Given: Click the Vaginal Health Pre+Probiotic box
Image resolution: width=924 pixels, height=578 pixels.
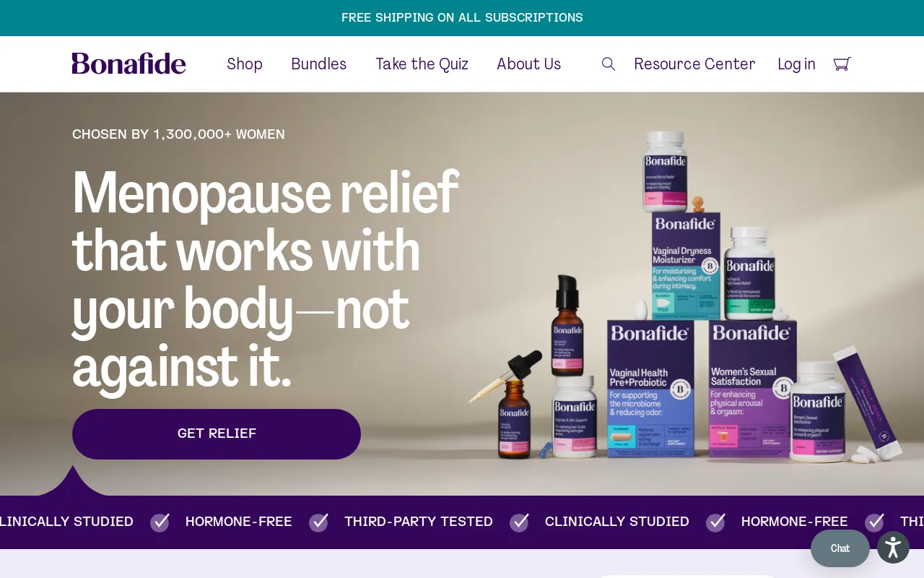Looking at the screenshot, I should [x=650, y=389].
